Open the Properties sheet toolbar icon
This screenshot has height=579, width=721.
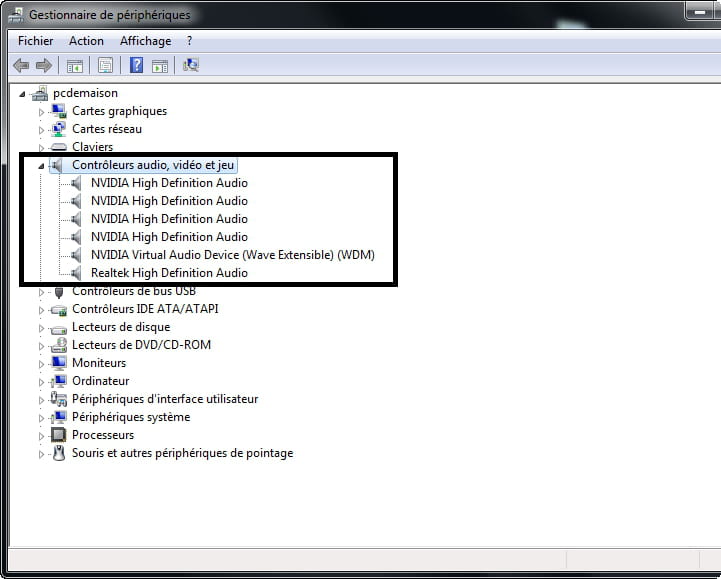[x=105, y=66]
